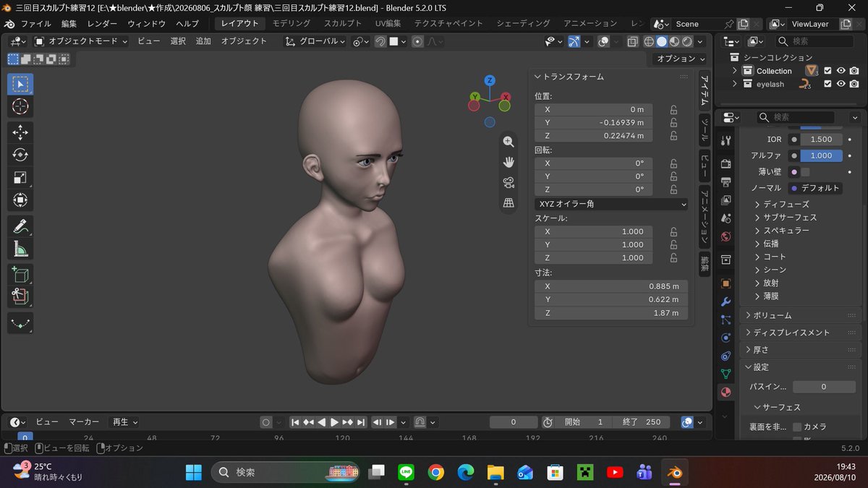This screenshot has height=488, width=868.
Task: Click the オプション button
Action: tap(681, 59)
